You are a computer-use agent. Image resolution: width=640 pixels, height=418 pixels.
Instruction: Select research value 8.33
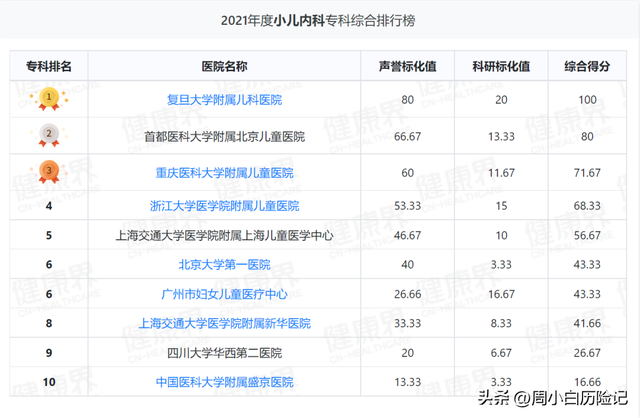tap(501, 323)
